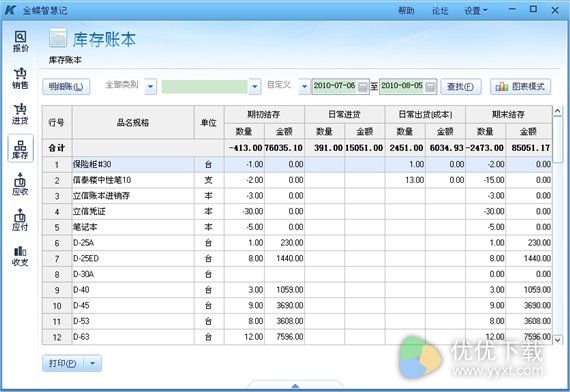Click the 查找(F) search button

[461, 87]
